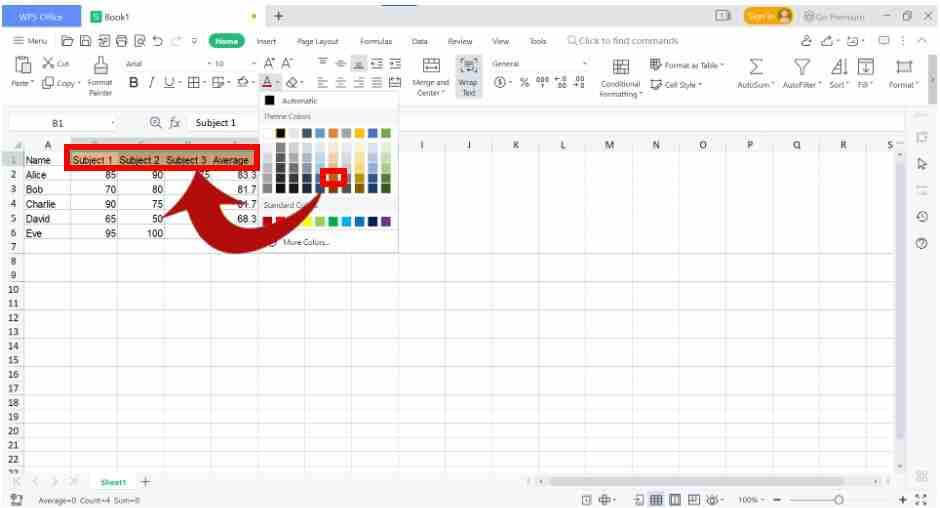Open the General number format dropdown
This screenshot has width=940, height=508.
pos(584,64)
